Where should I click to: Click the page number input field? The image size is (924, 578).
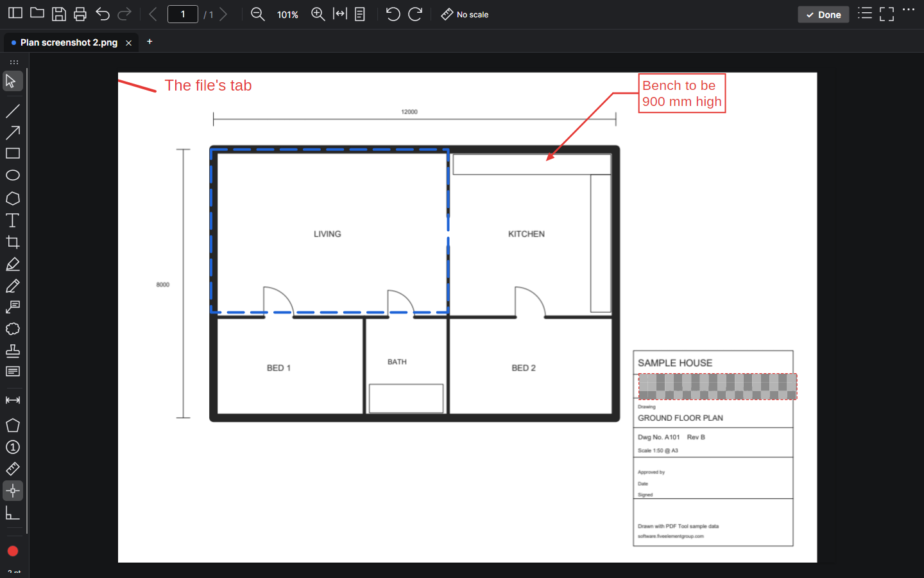click(x=183, y=14)
